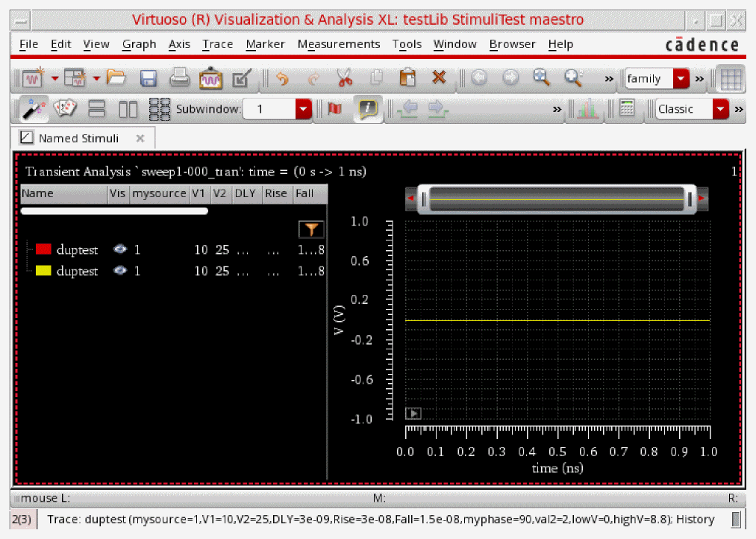This screenshot has width=756, height=539.
Task: Click the trace filter funnel icon
Action: [x=311, y=230]
